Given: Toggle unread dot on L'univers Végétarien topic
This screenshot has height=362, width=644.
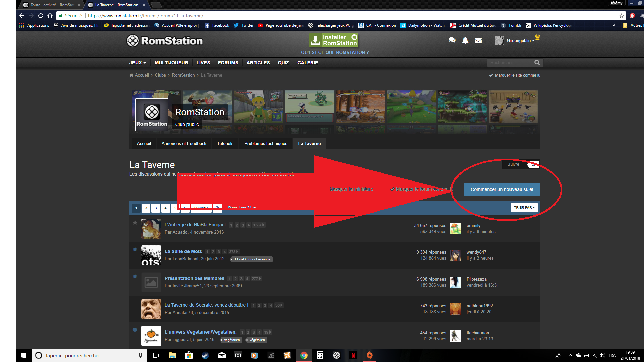Looking at the screenshot, I should (135, 330).
